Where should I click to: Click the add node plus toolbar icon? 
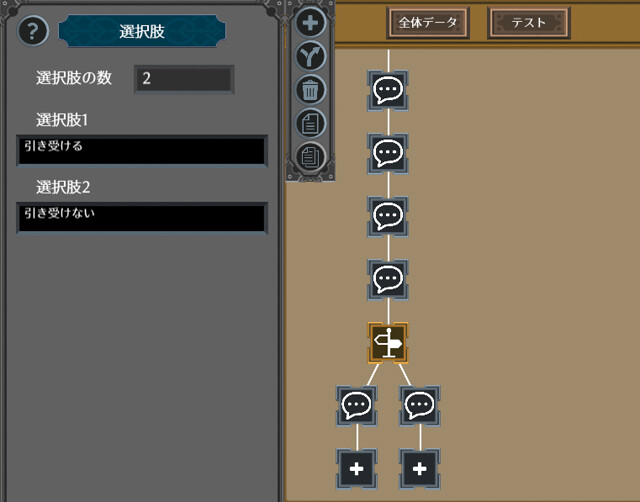[x=310, y=22]
